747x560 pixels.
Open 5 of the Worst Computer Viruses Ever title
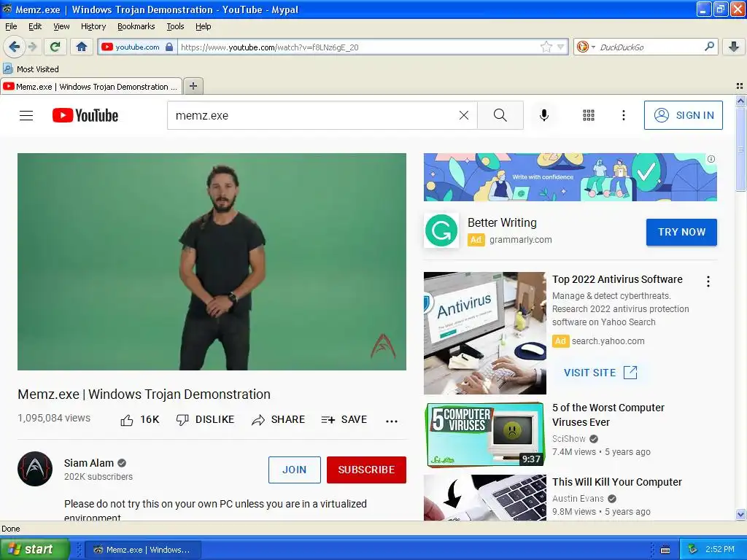point(608,415)
